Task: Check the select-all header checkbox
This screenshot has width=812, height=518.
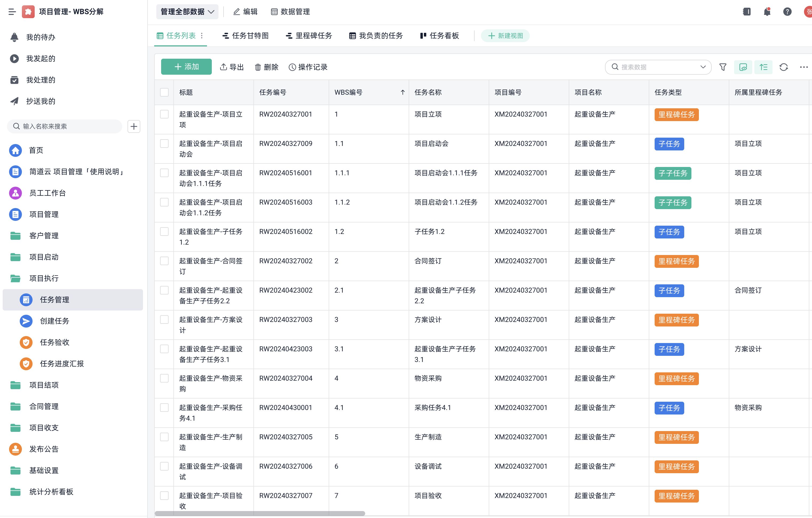Action: coord(164,92)
